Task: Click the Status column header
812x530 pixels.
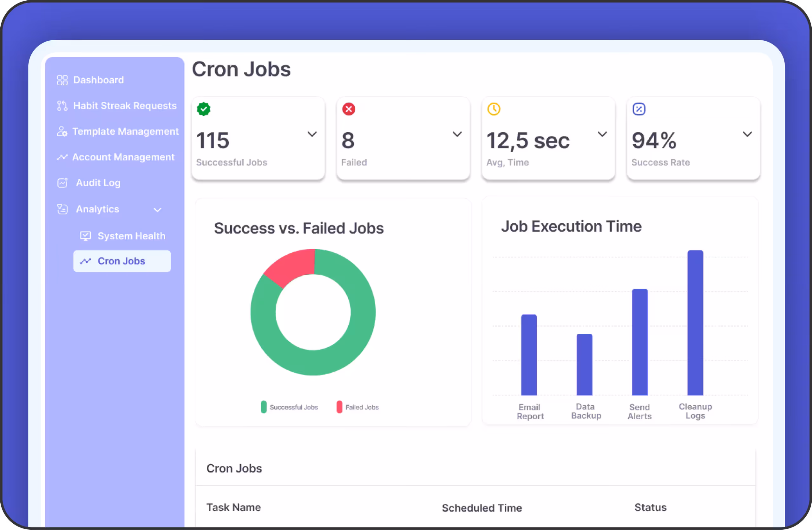Action: click(650, 507)
